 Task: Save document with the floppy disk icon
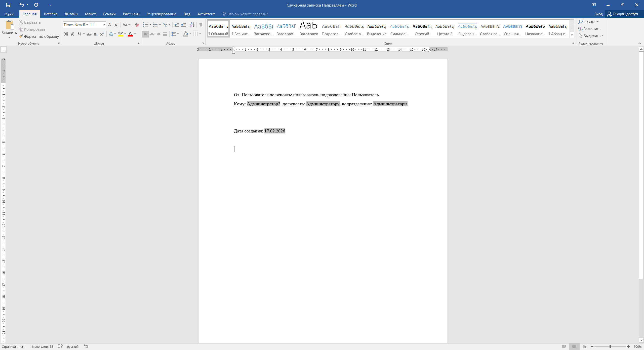(x=8, y=5)
